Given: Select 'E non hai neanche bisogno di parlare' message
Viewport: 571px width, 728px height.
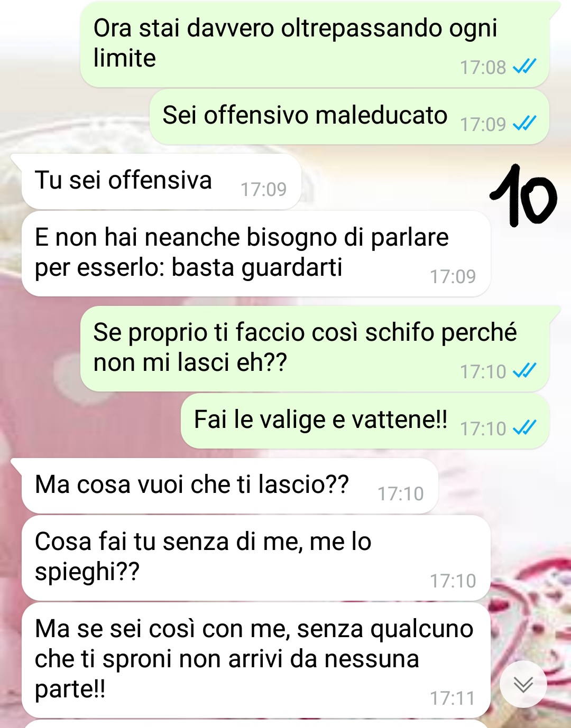Looking at the screenshot, I should click(256, 254).
